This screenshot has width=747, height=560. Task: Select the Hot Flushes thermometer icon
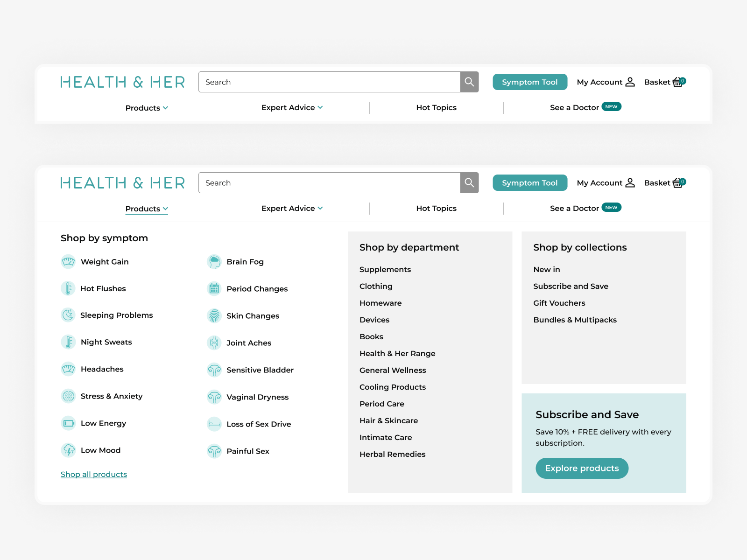(x=68, y=288)
